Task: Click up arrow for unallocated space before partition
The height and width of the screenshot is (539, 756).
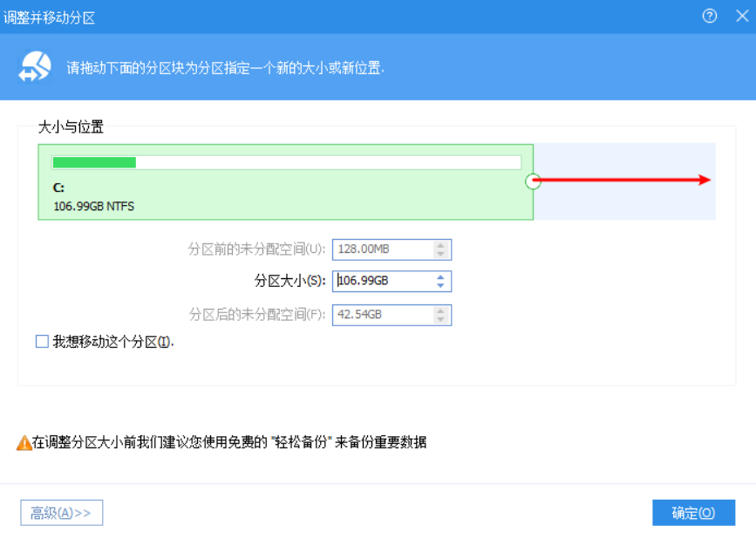Action: pyautogui.click(x=440, y=245)
